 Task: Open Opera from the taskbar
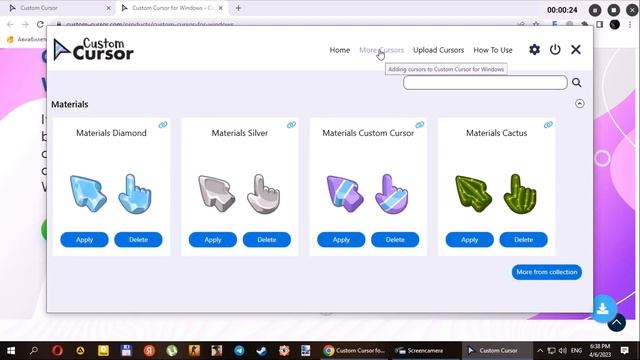click(x=57, y=351)
